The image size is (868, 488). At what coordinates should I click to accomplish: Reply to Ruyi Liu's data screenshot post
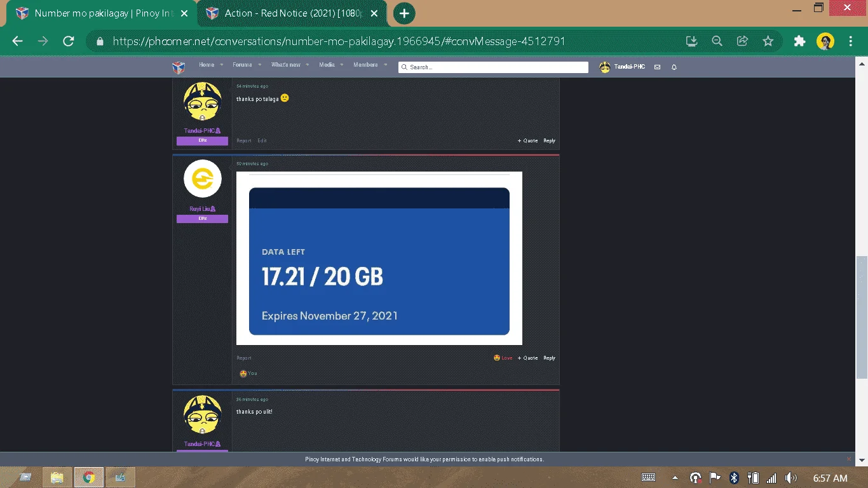(549, 358)
